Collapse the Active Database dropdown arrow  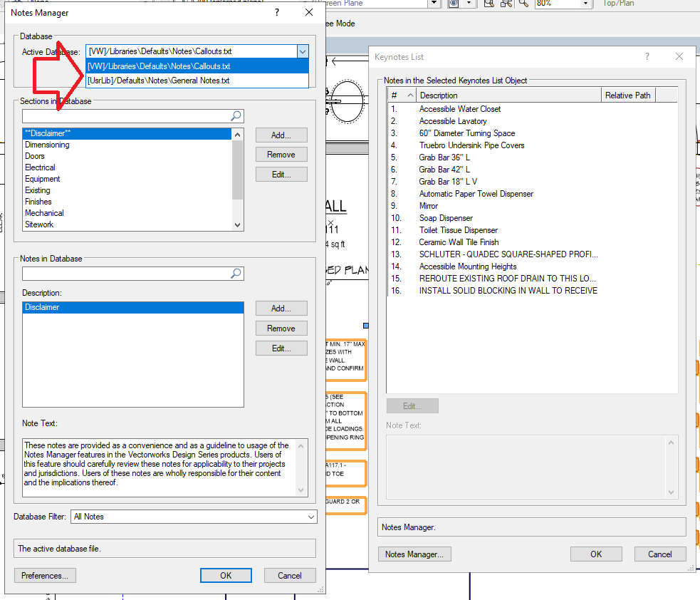click(x=303, y=51)
